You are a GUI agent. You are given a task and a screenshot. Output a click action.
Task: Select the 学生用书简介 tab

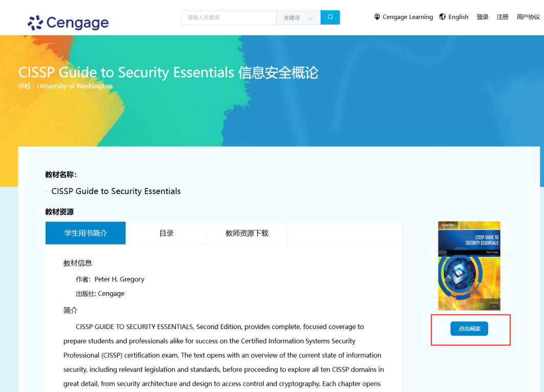pos(86,233)
